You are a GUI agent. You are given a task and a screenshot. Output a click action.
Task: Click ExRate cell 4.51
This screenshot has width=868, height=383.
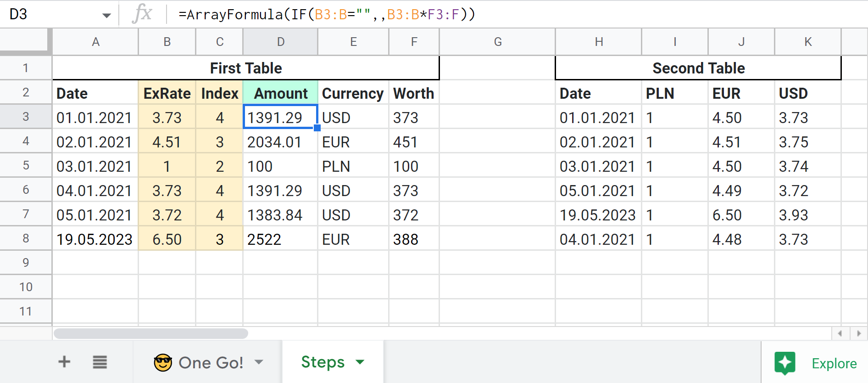[167, 142]
